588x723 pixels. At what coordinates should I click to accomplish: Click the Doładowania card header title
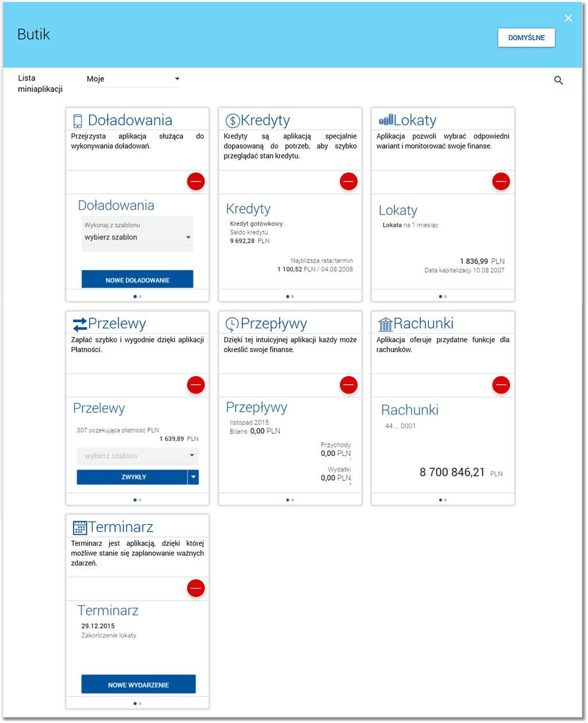pos(130,121)
